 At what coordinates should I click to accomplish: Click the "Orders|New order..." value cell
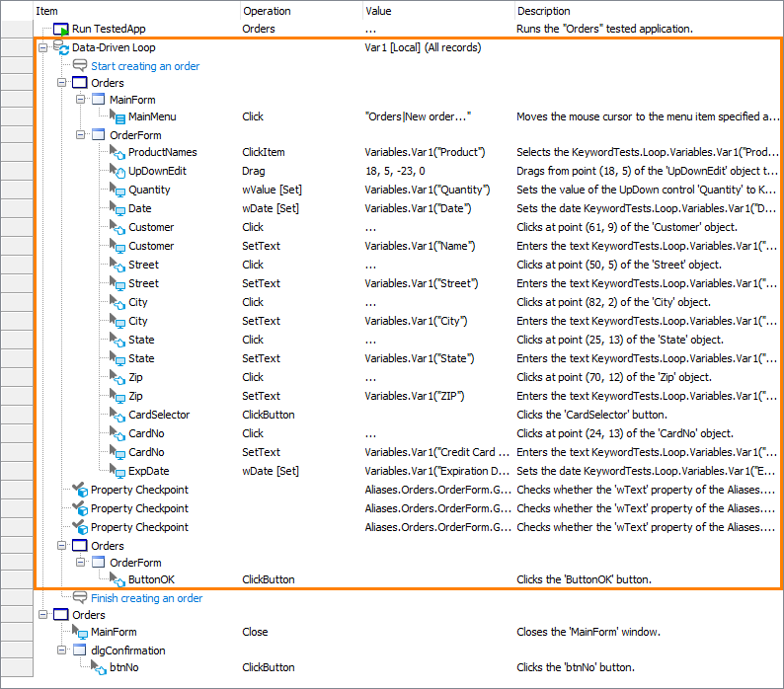[x=418, y=117]
